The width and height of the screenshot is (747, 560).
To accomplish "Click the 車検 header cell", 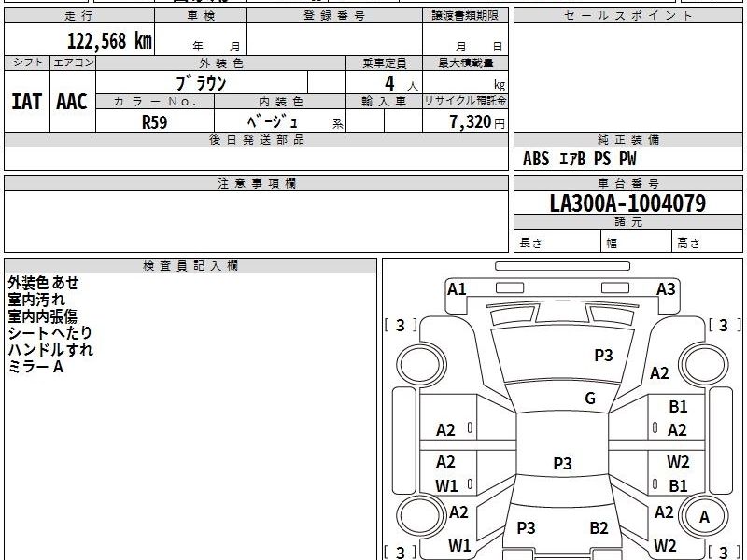I will [201, 16].
